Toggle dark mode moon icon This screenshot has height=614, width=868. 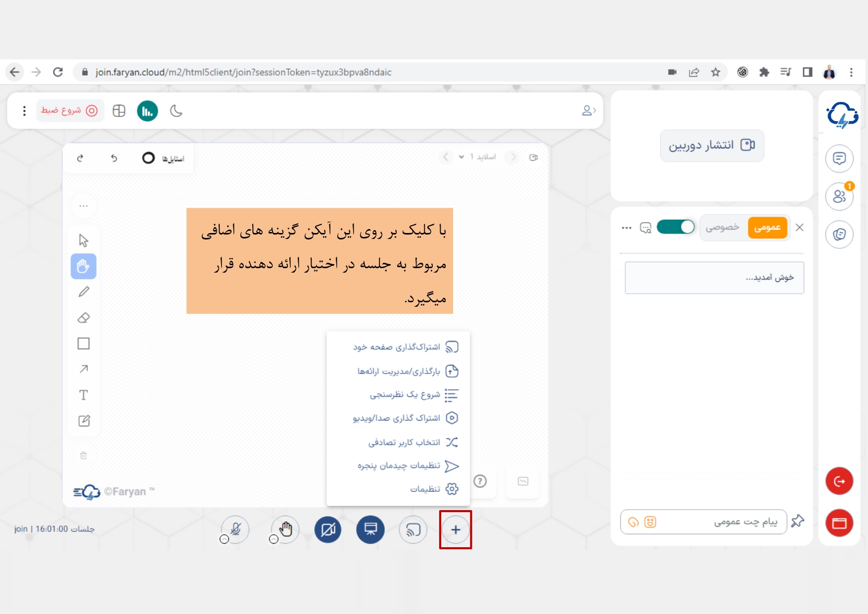point(176,111)
